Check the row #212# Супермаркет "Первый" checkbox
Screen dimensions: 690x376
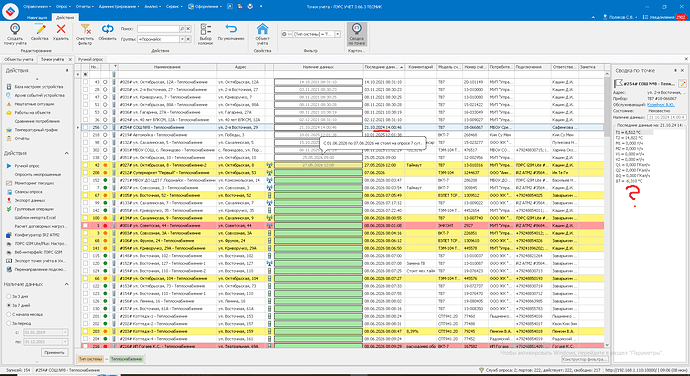pyautogui.click(x=85, y=173)
